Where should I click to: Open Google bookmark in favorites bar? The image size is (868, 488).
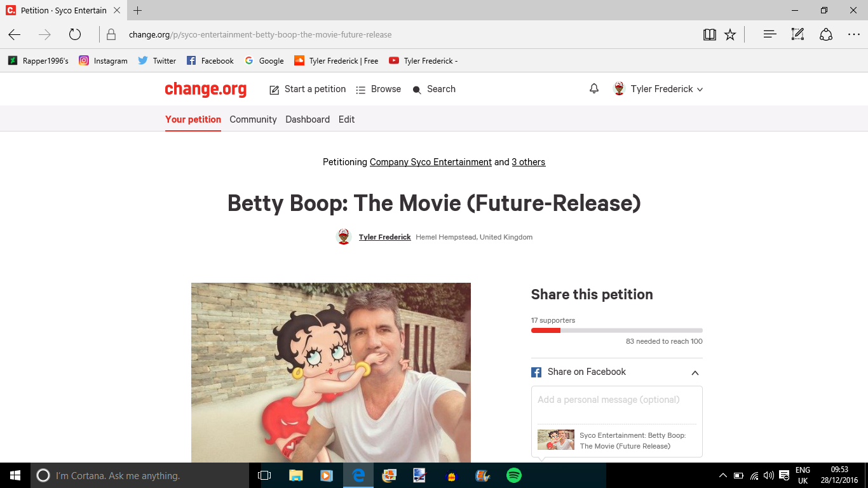pos(264,61)
